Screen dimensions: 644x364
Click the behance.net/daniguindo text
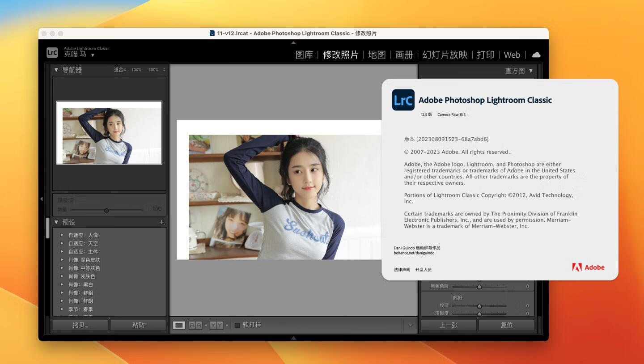(414, 253)
